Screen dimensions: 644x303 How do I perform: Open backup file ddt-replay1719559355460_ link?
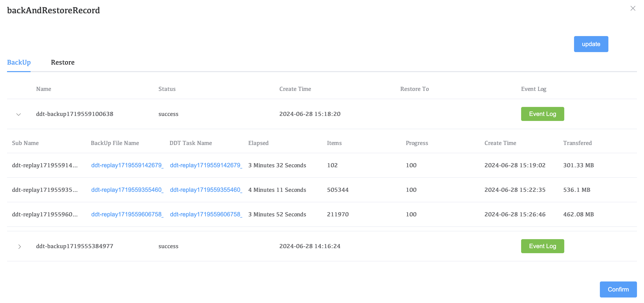127,190
